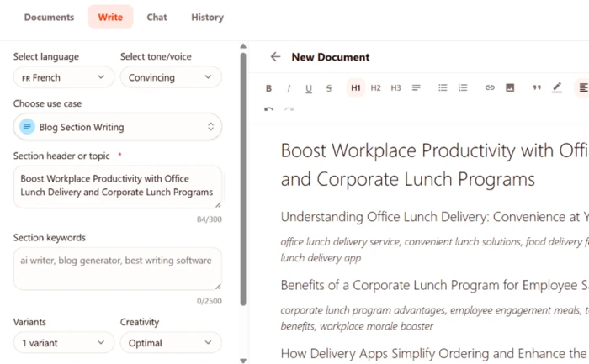589x364 pixels.
Task: Expand the Blog Section Writing use case selector
Action: (x=118, y=127)
